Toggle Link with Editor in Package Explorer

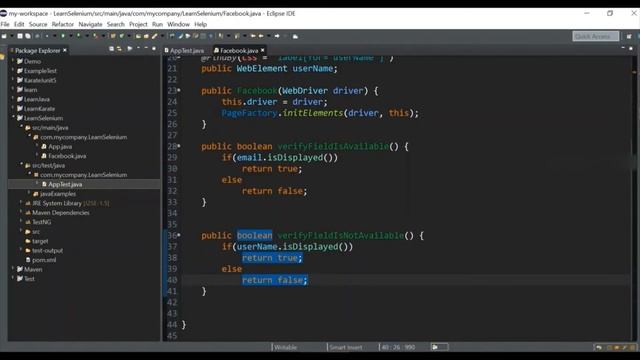click(x=119, y=49)
